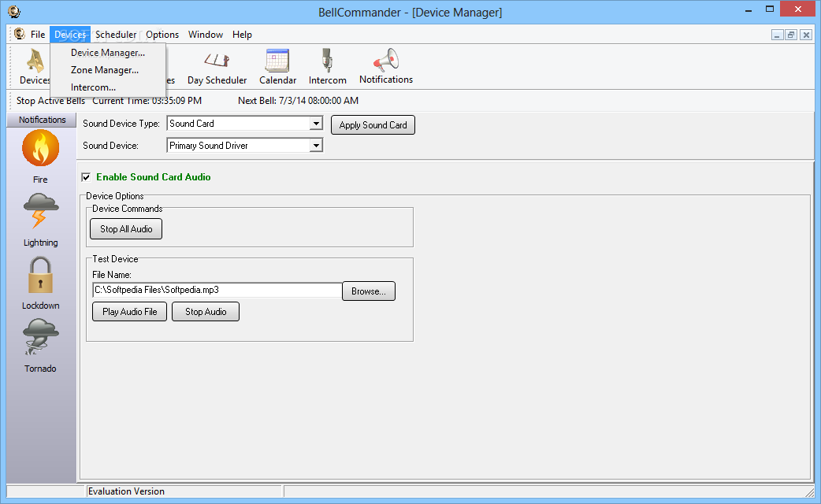Expand the Sound Device Type dropdown
This screenshot has height=504, width=821.
pos(316,124)
